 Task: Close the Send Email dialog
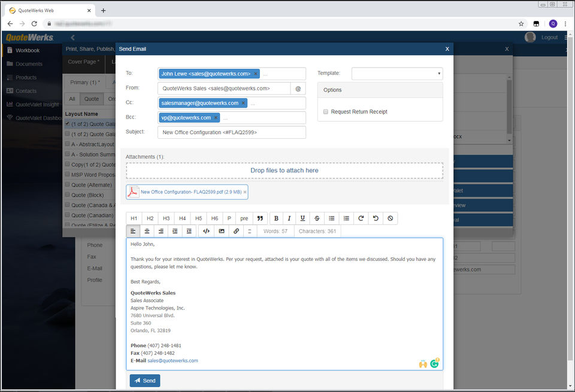447,48
